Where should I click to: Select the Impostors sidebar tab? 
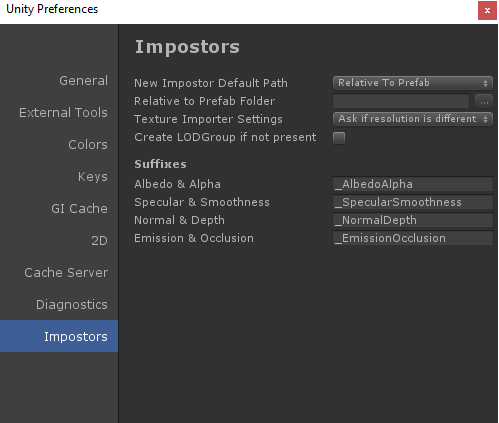(59, 336)
